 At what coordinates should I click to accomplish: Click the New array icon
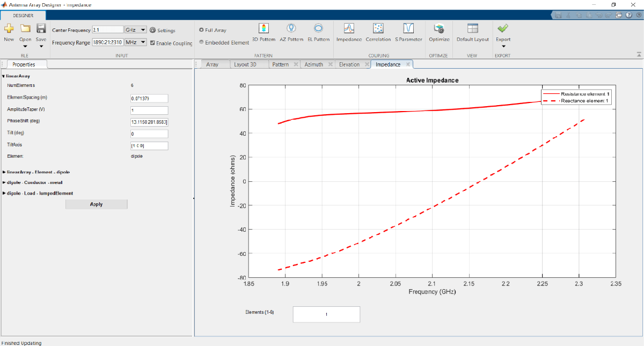[9, 29]
